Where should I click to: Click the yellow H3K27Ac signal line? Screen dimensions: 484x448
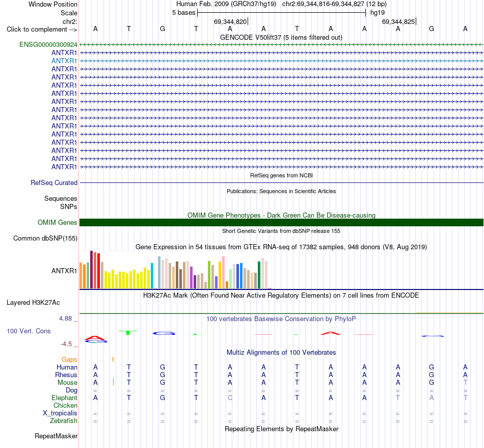click(x=449, y=313)
